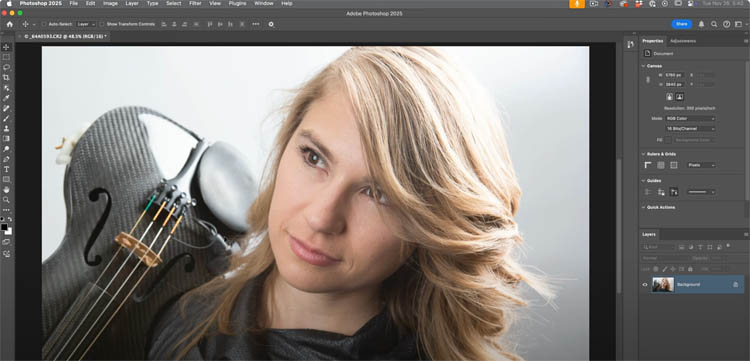
Task: Click the background white color swatch
Action: 9,231
